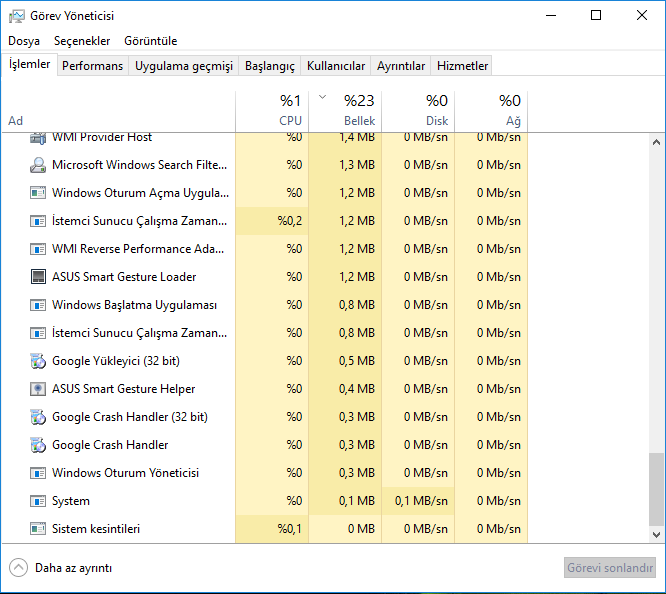Screen dimensions: 666x594
Task: Click the 0,4 MB memory value
Action: [345, 389]
